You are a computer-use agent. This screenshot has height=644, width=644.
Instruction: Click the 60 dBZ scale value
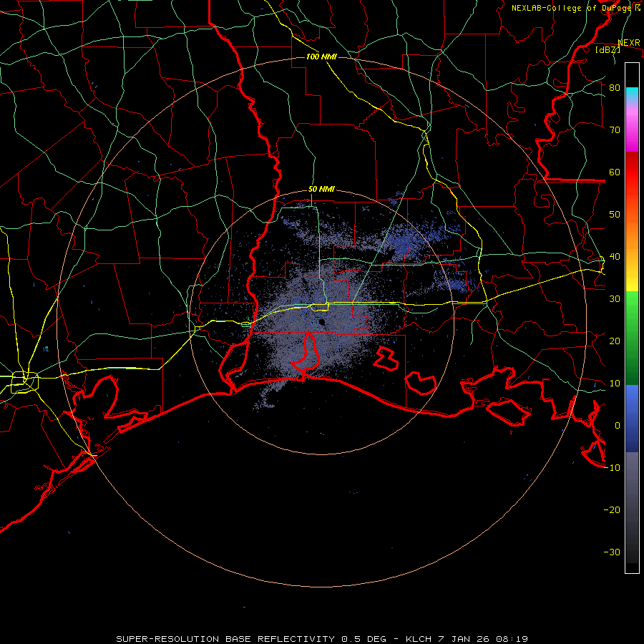pyautogui.click(x=615, y=172)
